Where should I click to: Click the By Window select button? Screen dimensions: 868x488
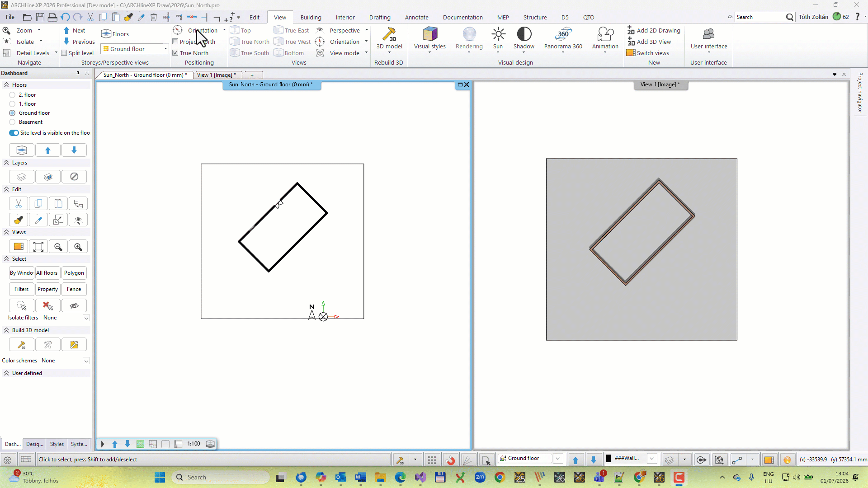(x=22, y=273)
